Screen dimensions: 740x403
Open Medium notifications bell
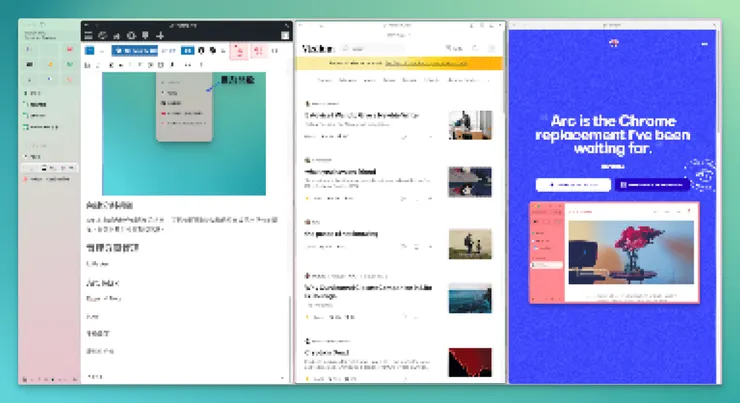[475, 48]
